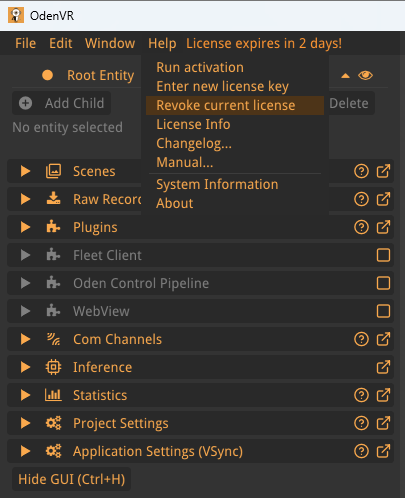Screen dimensions: 405x498
Task: Pop out the Inference panel
Action: 383,367
